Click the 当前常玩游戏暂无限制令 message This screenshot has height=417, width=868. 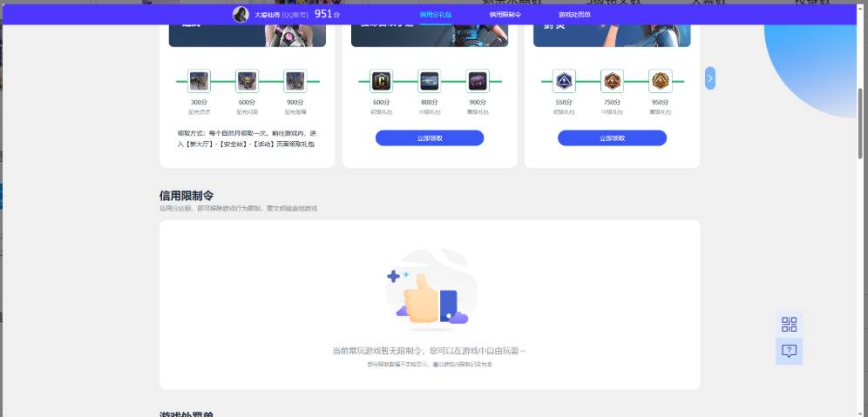[x=430, y=351]
